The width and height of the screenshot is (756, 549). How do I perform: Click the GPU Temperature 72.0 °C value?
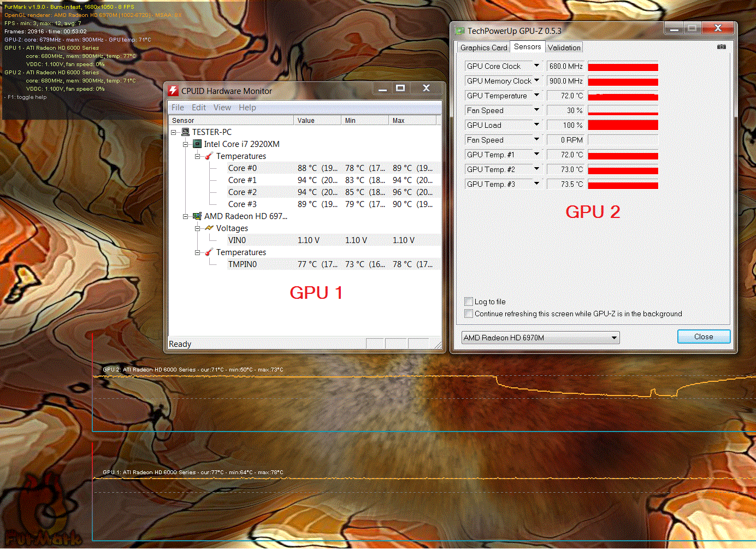[566, 96]
